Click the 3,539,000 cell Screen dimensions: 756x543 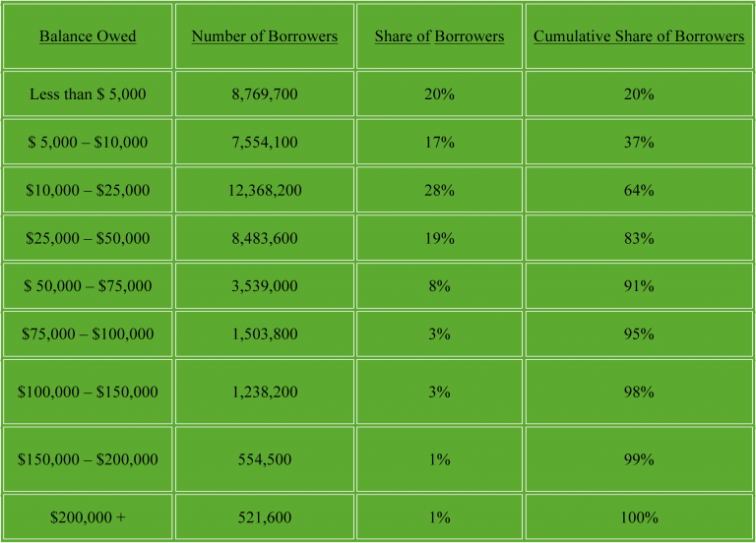click(x=265, y=285)
